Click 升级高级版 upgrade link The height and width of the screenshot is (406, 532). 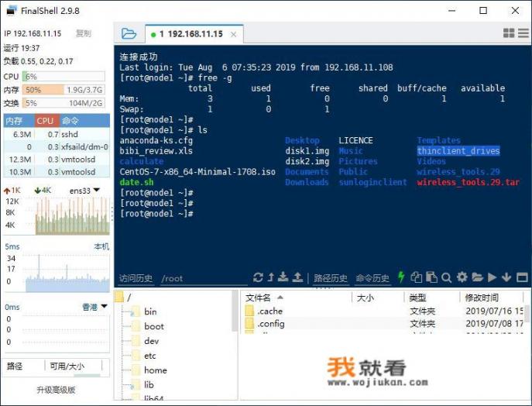pos(56,390)
